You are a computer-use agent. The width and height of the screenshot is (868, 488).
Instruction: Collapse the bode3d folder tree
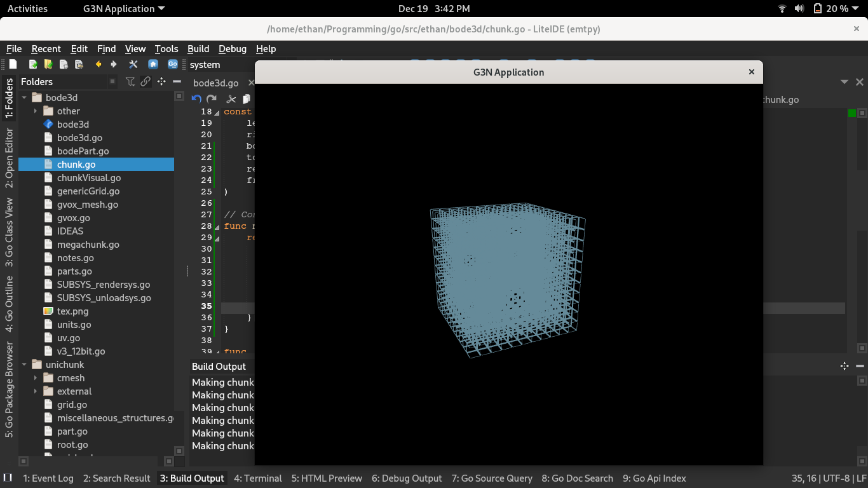click(x=25, y=98)
